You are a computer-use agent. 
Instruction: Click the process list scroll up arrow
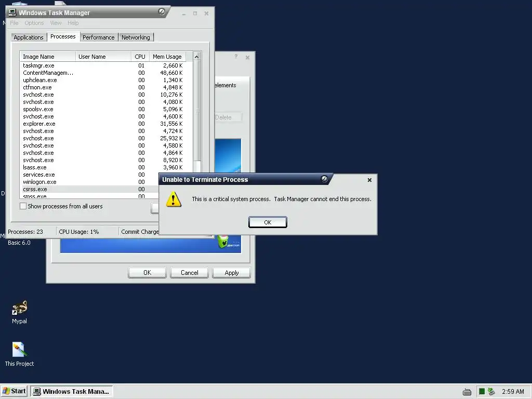pos(197,56)
